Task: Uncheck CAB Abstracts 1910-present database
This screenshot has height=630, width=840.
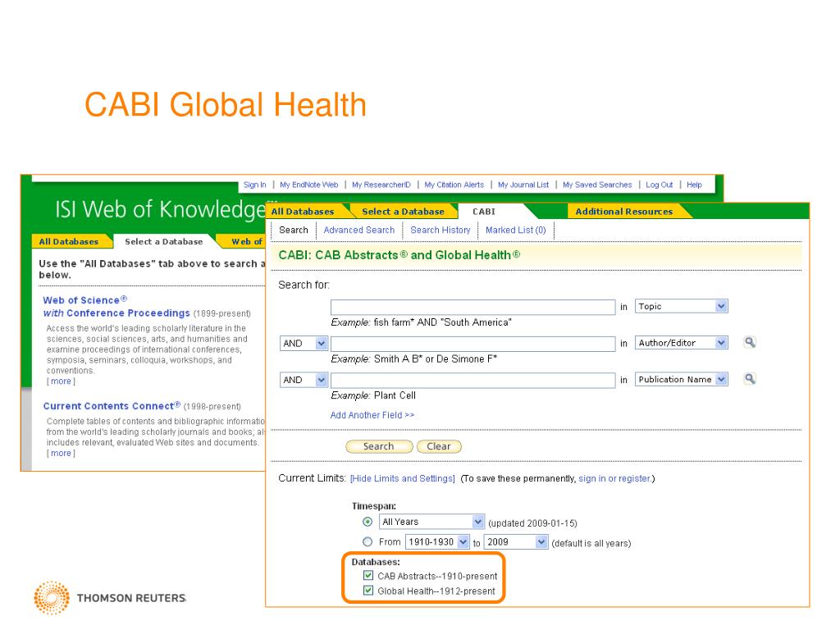Action: (368, 575)
